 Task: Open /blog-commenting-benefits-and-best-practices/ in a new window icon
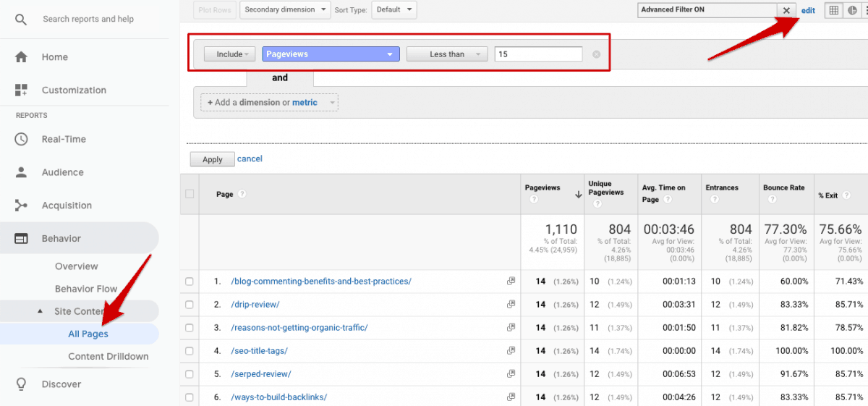click(511, 282)
